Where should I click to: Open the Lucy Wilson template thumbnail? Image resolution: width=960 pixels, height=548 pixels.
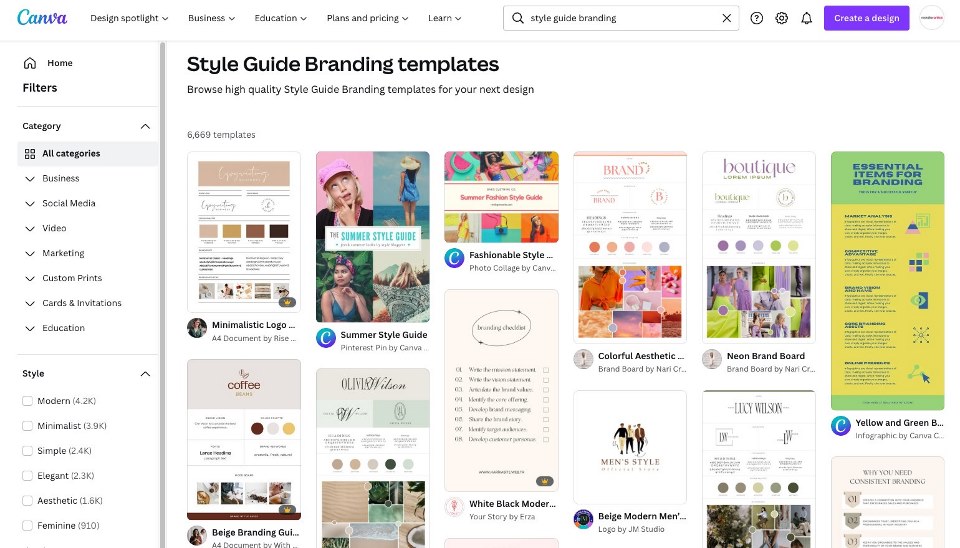[759, 469]
